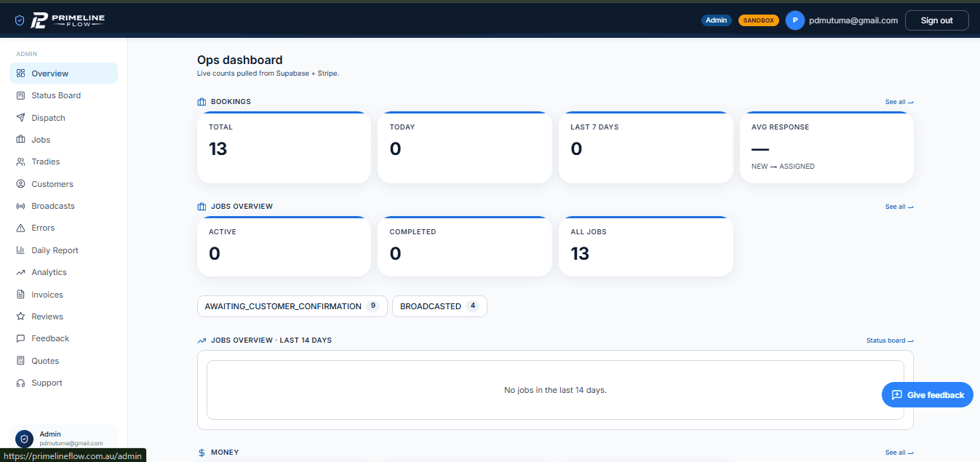Open the Feedback page in sidebar
Image resolution: width=980 pixels, height=462 pixels.
coord(63,338)
